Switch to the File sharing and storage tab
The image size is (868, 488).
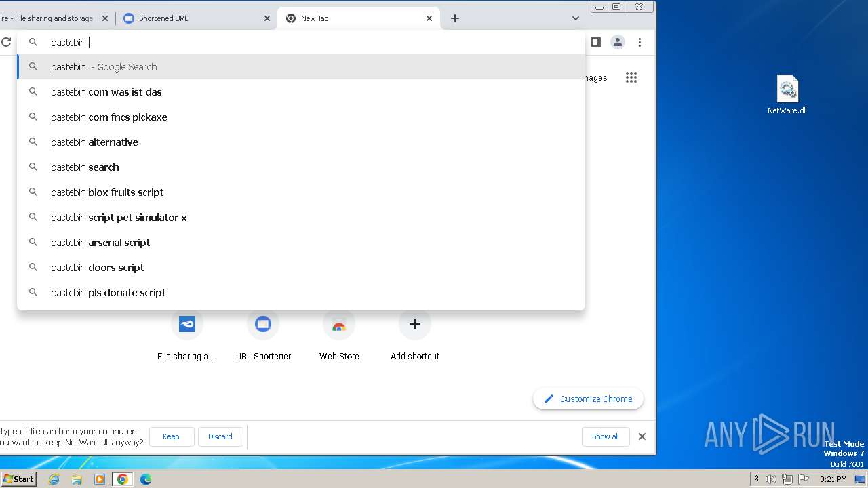[x=56, y=18]
